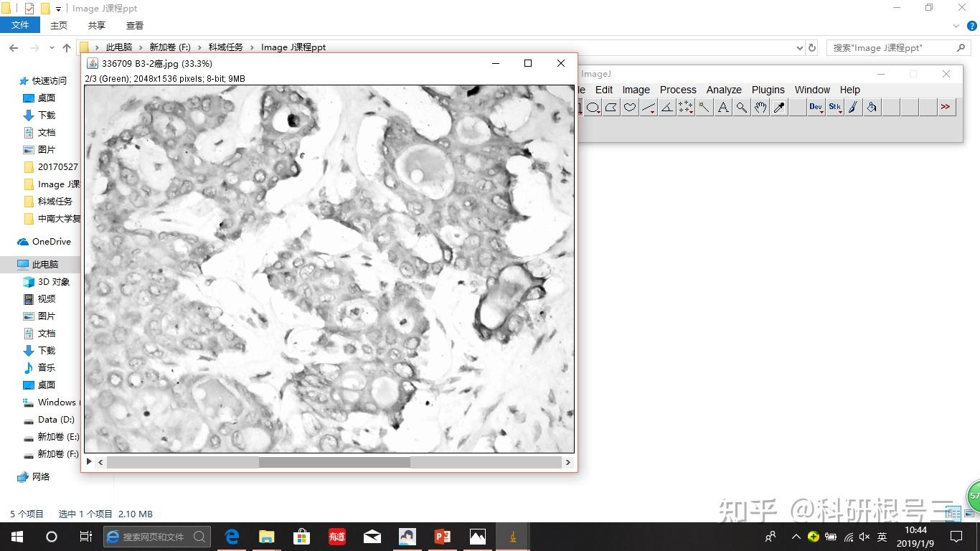
Task: Select the Hand scrolling tool
Action: pos(760,108)
